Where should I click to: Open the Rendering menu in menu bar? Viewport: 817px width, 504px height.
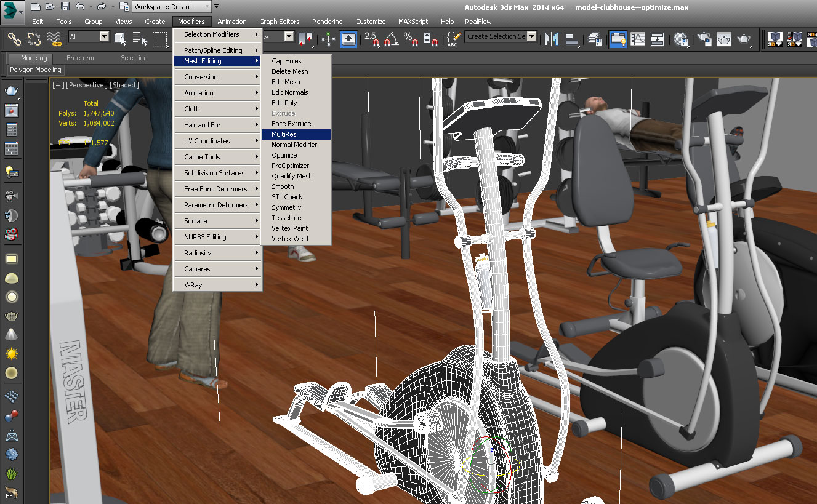327,22
